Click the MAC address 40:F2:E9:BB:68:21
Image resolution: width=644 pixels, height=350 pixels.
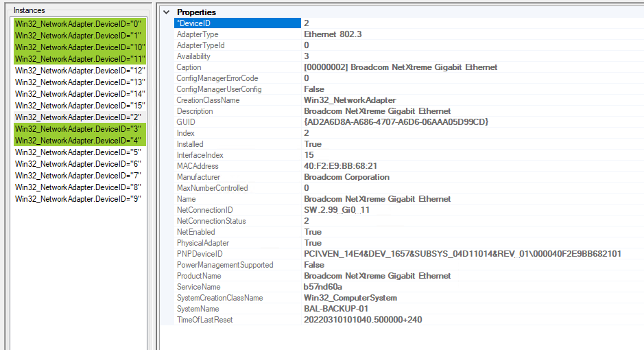340,166
